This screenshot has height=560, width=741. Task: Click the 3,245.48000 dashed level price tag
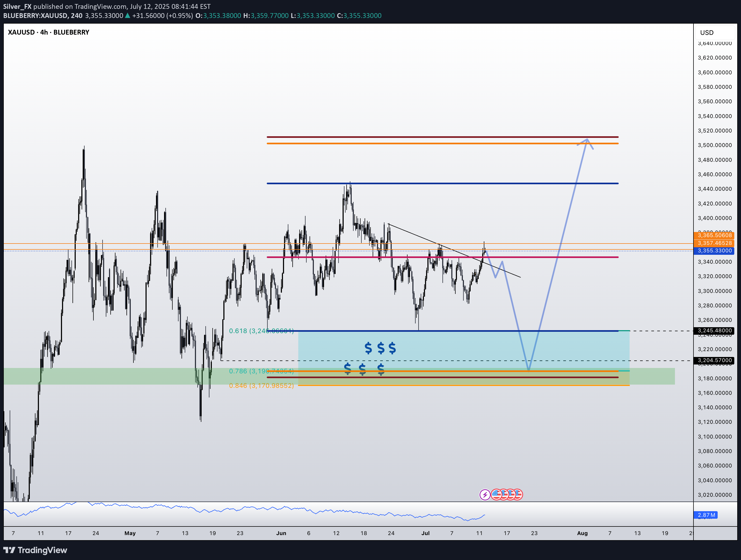[x=715, y=331]
